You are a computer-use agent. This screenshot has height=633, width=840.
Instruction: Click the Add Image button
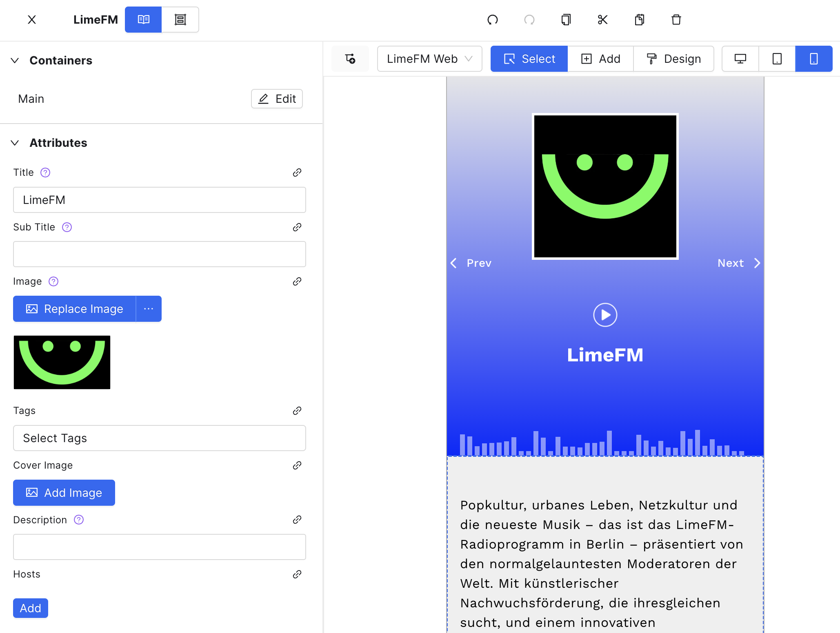(x=64, y=493)
